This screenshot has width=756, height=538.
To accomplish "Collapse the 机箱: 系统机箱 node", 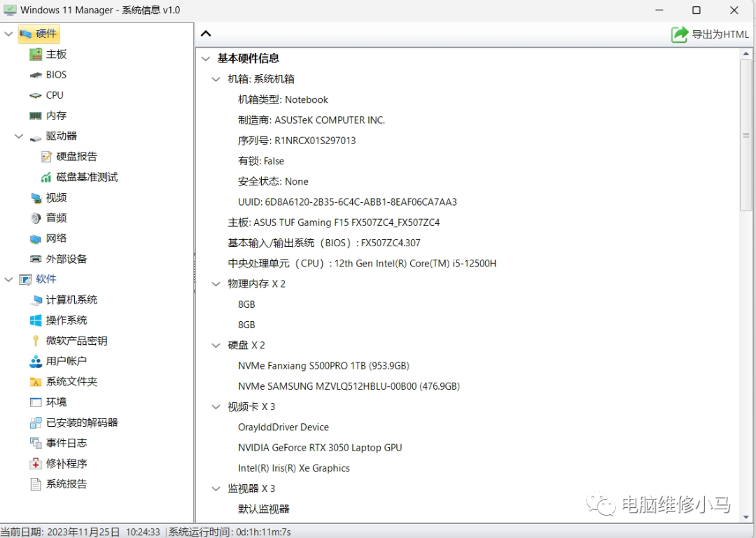I will (216, 79).
